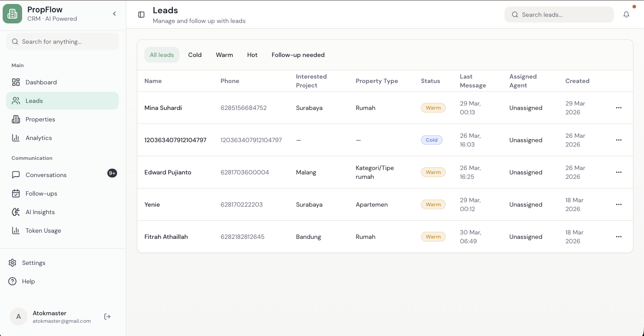Click the Leads people icon in the sidebar
This screenshot has width=644, height=336.
16,101
